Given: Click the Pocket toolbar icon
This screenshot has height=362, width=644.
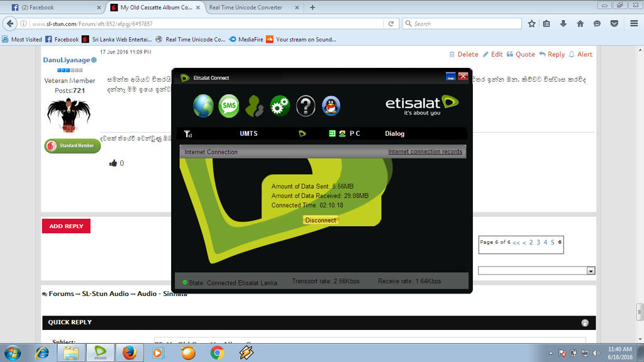Looking at the screenshot, I should pos(614,24).
